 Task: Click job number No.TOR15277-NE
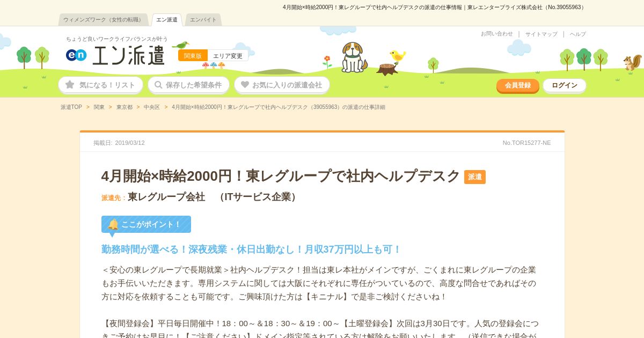(x=526, y=143)
